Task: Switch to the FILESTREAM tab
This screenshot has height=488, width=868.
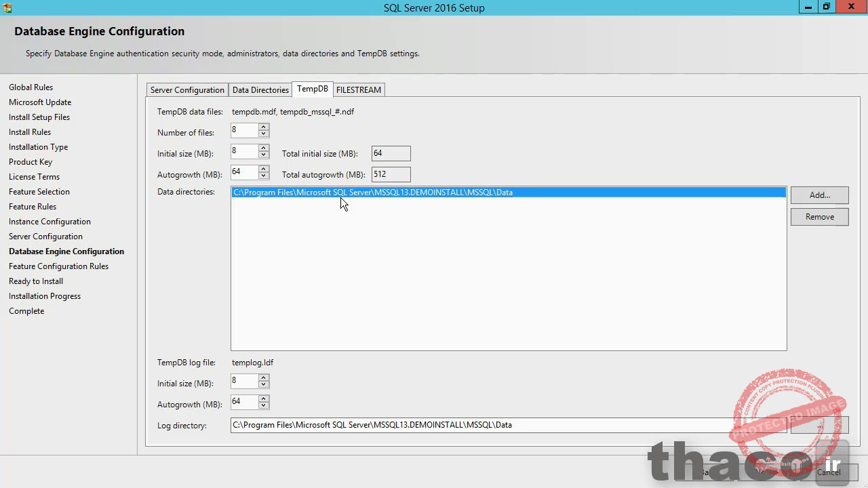Action: pyautogui.click(x=358, y=89)
